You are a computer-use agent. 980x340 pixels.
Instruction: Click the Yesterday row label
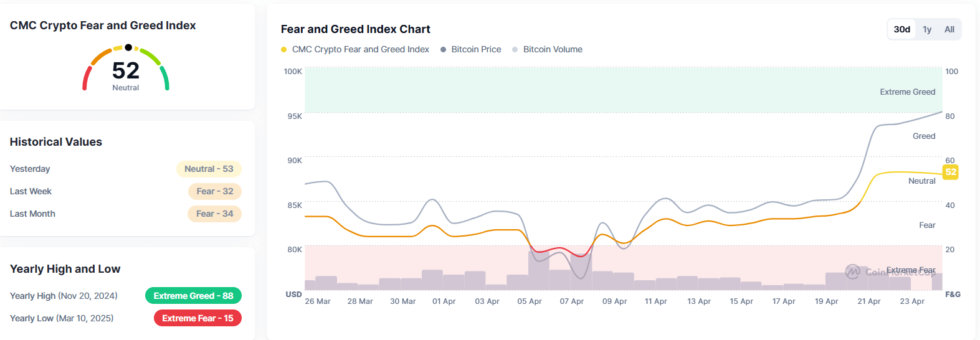point(30,169)
